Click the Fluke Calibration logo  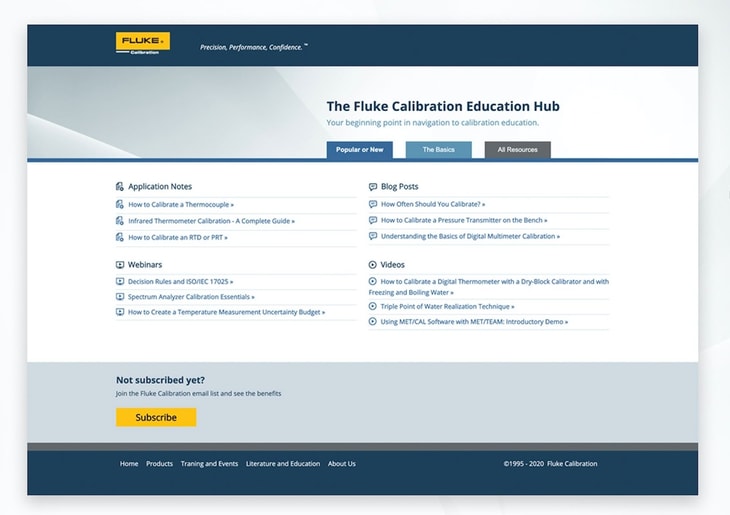(x=142, y=43)
